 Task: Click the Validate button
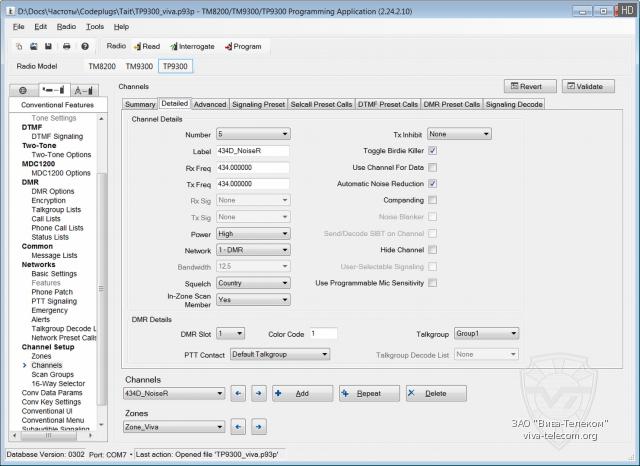[584, 87]
